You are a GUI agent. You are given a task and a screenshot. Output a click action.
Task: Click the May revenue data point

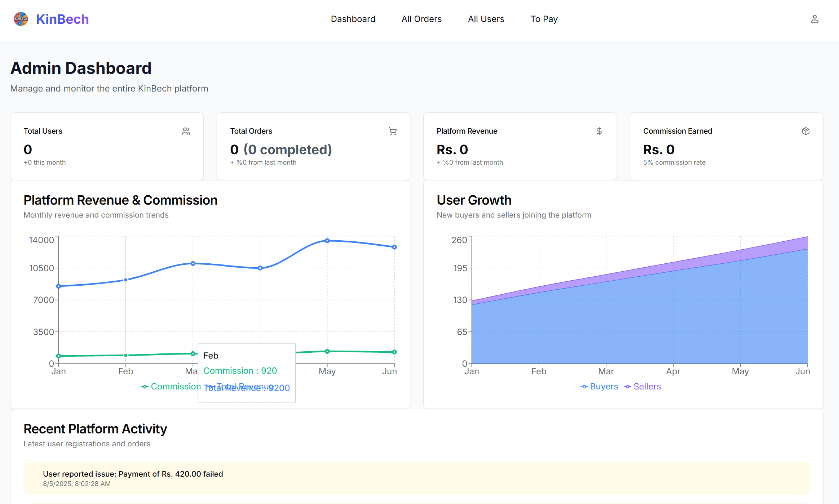pos(327,241)
